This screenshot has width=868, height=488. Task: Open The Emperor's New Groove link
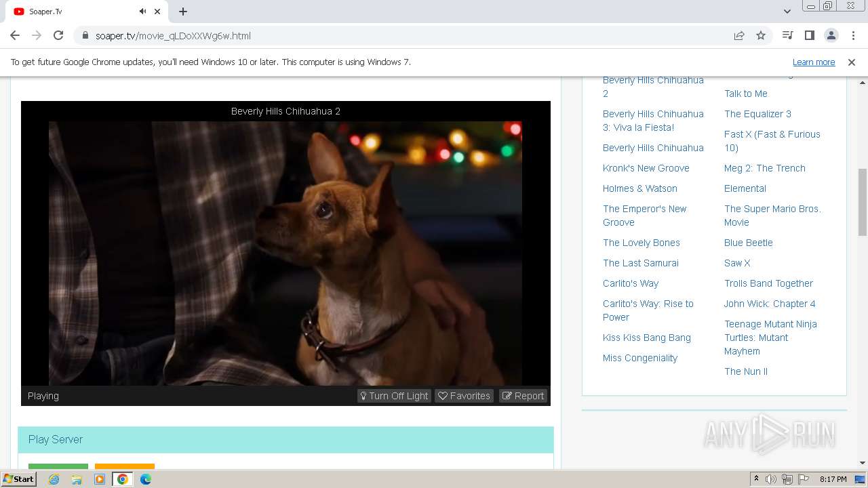tap(644, 216)
